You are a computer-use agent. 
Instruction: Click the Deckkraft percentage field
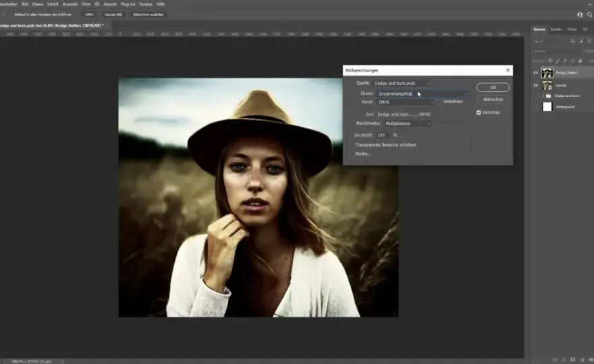pos(383,135)
